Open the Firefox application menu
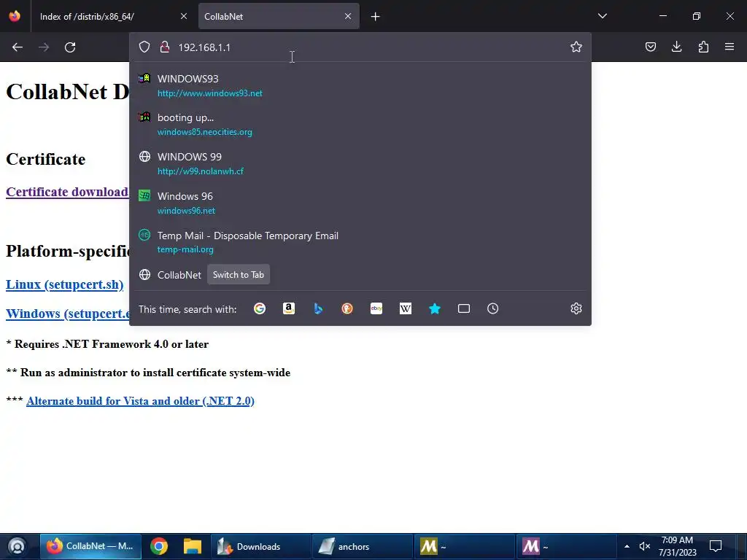The height and width of the screenshot is (560, 747). (729, 47)
